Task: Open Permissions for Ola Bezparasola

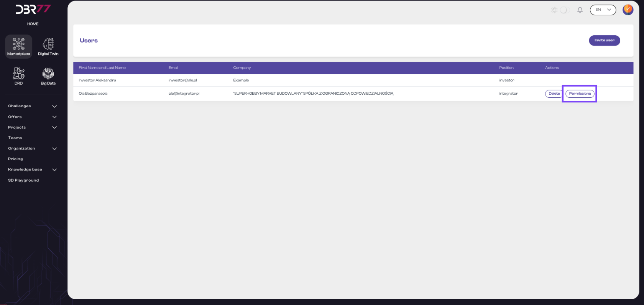Action: pyautogui.click(x=580, y=93)
